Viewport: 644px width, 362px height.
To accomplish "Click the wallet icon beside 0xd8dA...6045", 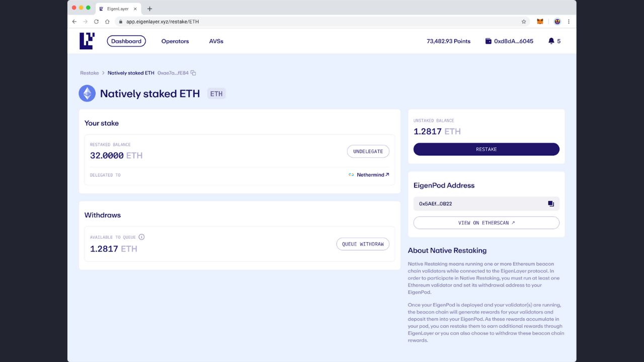I will [x=488, y=41].
